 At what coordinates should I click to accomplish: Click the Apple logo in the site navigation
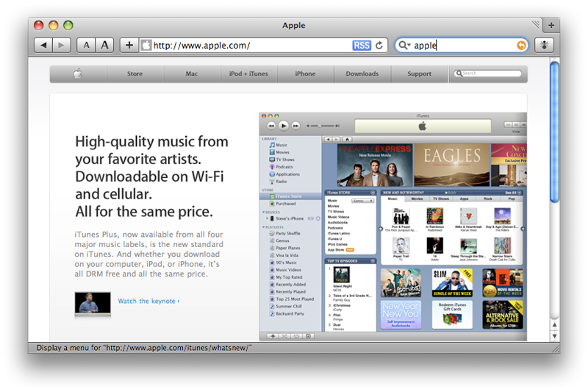coord(78,74)
